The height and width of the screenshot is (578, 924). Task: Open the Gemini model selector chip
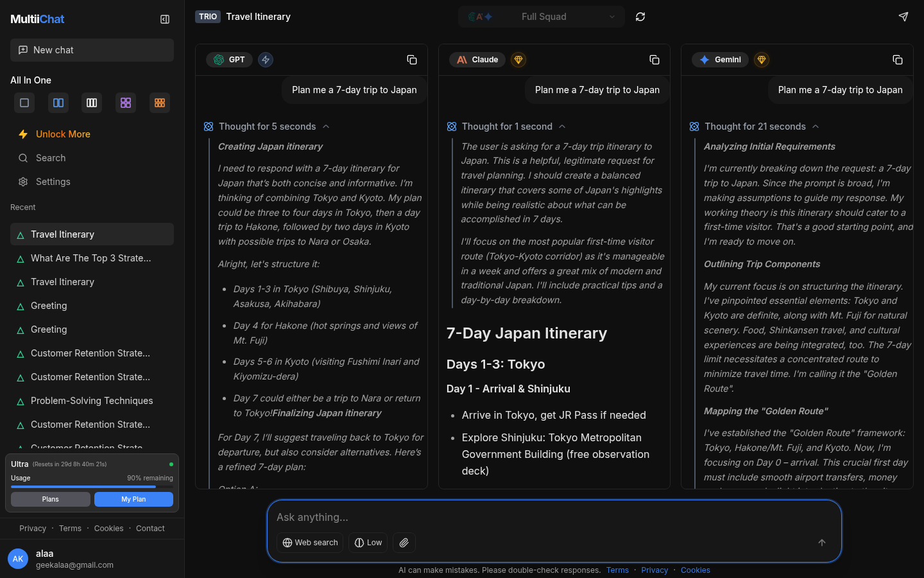pyautogui.click(x=720, y=60)
